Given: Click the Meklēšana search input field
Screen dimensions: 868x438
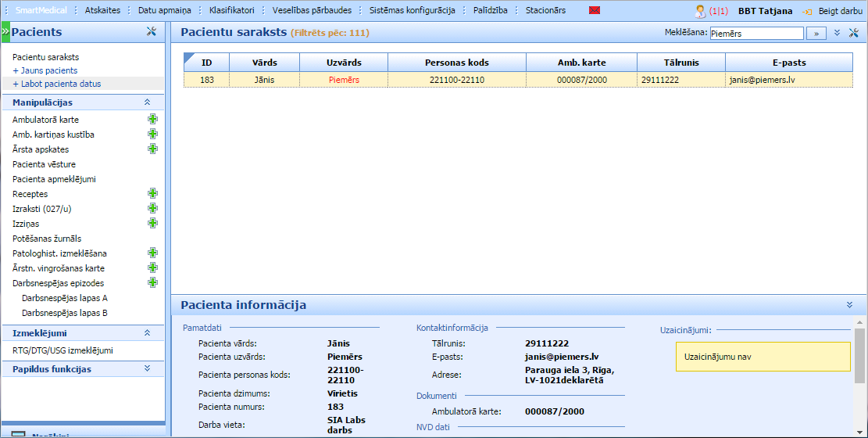Looking at the screenshot, I should click(755, 34).
